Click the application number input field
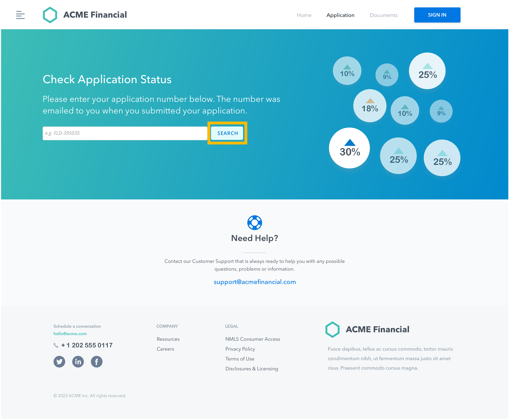This screenshot has width=509, height=420. (124, 133)
